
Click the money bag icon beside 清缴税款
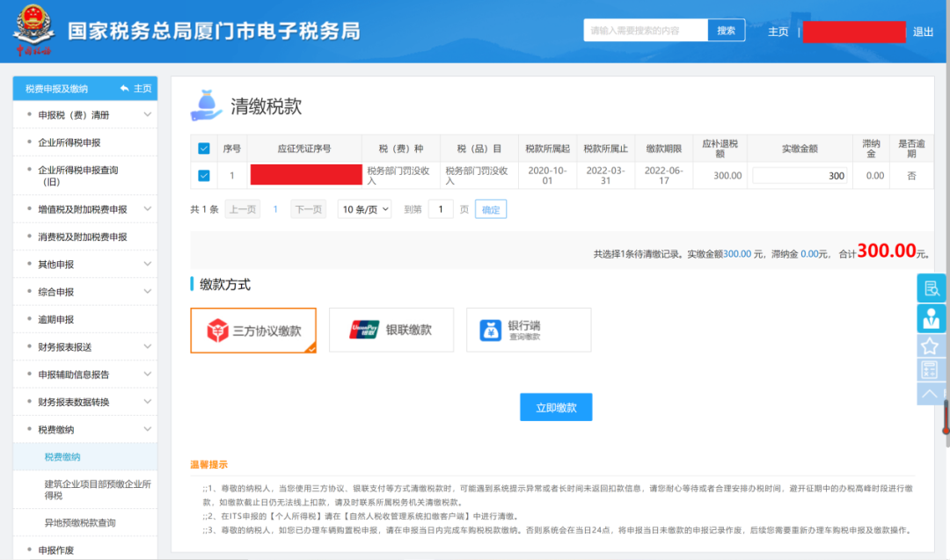[x=206, y=105]
